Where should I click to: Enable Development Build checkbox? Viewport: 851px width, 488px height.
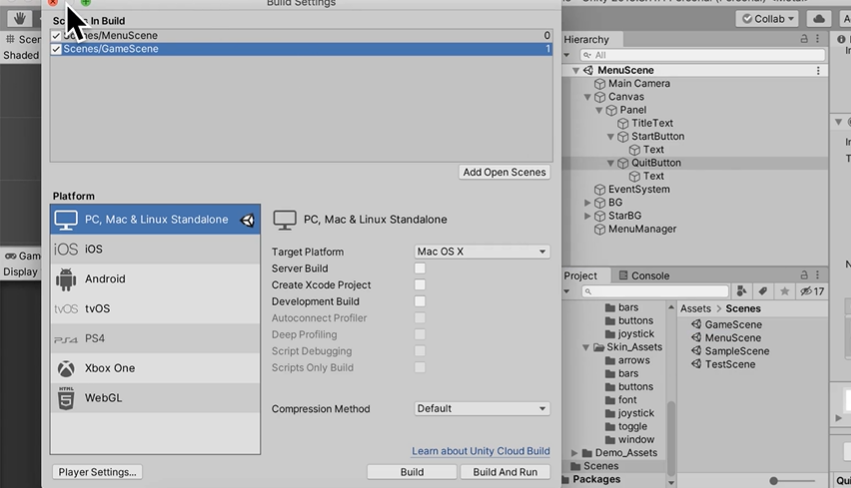tap(420, 301)
